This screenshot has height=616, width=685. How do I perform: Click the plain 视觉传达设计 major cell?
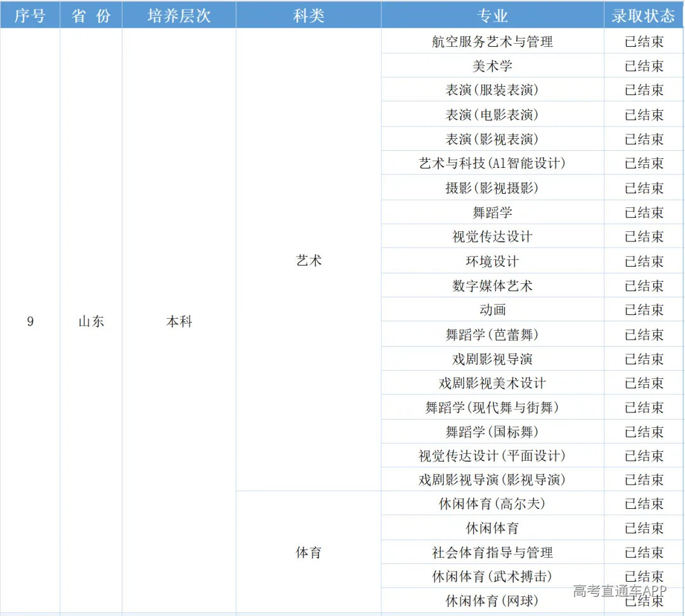492,236
